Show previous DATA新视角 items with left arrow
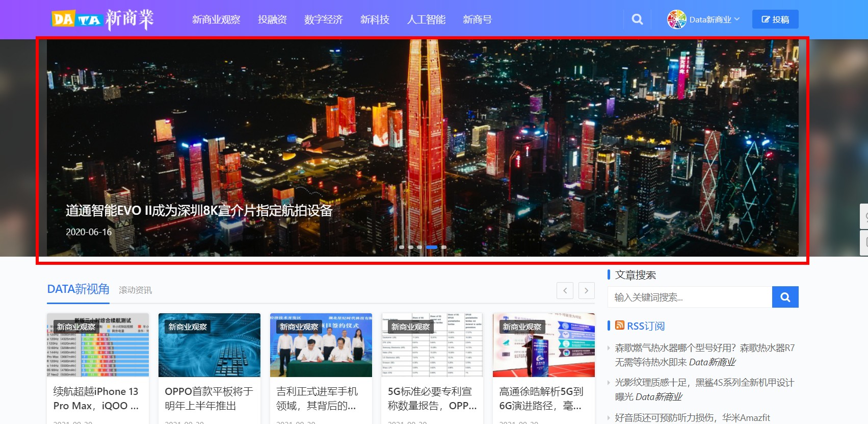868x424 pixels. pos(565,290)
